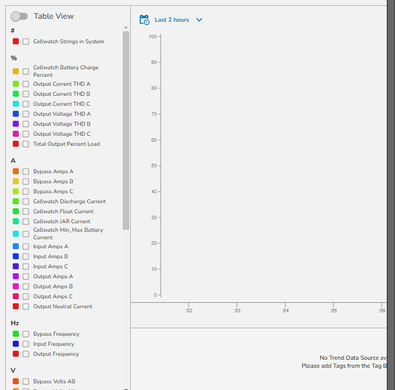The height and width of the screenshot is (390, 395).
Task: Check the Cellwatch Battery Charge Percent checkbox
Action: 26,71
